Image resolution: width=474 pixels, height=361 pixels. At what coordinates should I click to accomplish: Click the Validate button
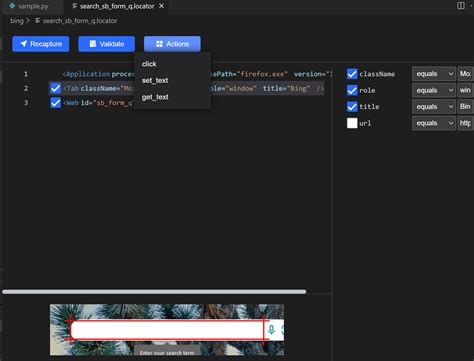coord(106,44)
